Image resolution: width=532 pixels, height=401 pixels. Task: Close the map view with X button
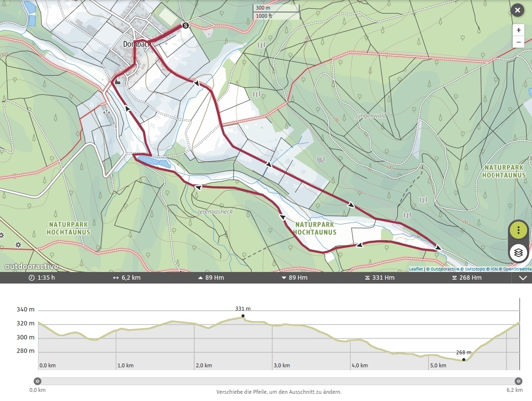pos(517,10)
